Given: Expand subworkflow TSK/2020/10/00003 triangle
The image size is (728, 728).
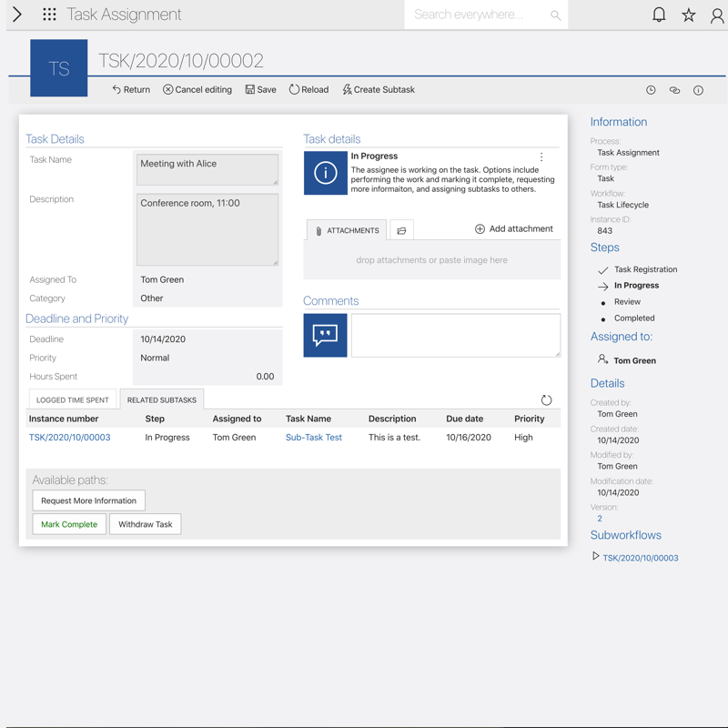Looking at the screenshot, I should click(x=596, y=556).
